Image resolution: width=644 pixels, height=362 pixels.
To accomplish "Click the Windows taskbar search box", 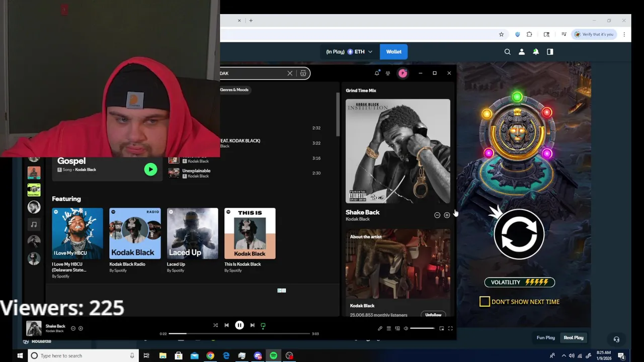I will tap(83, 355).
